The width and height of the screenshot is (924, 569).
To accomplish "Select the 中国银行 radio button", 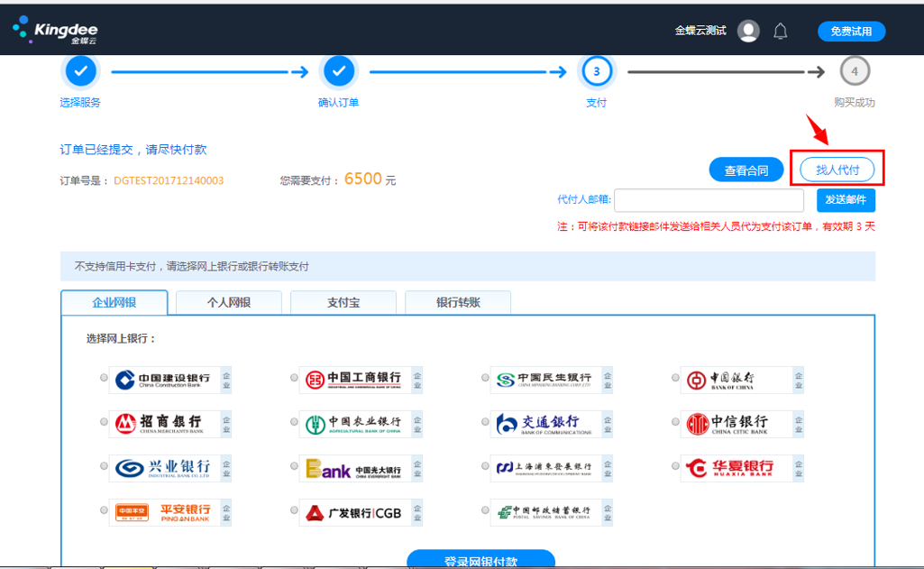I will click(x=675, y=378).
